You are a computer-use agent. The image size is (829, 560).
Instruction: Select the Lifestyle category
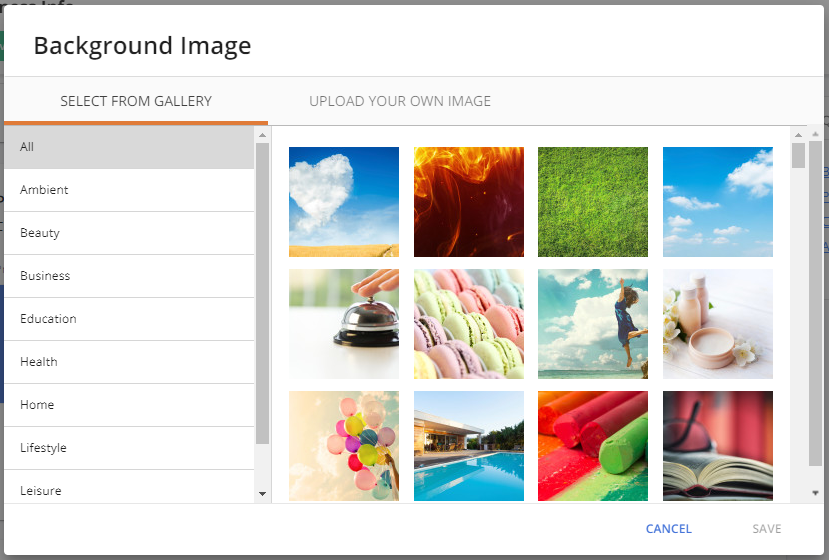(x=129, y=448)
